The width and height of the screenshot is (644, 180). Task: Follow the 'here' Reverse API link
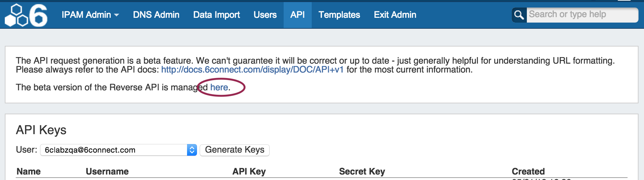click(219, 88)
